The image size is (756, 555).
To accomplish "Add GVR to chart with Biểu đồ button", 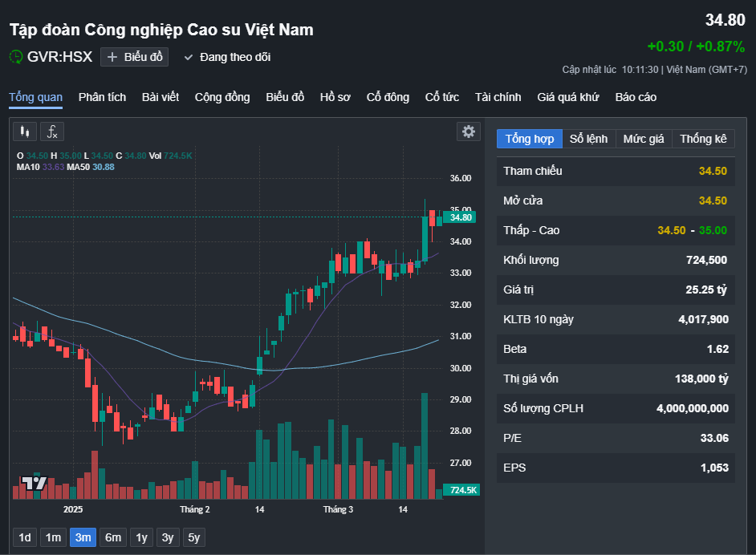I will 135,57.
